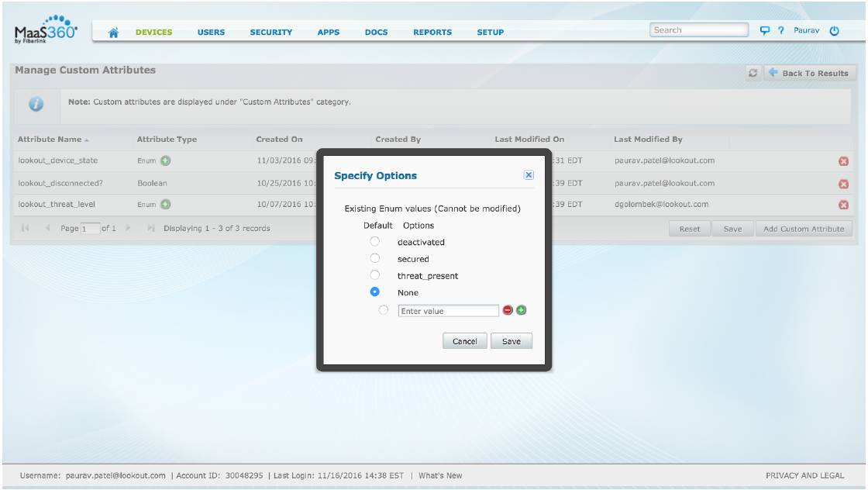Click the Enter value text field

coord(449,311)
